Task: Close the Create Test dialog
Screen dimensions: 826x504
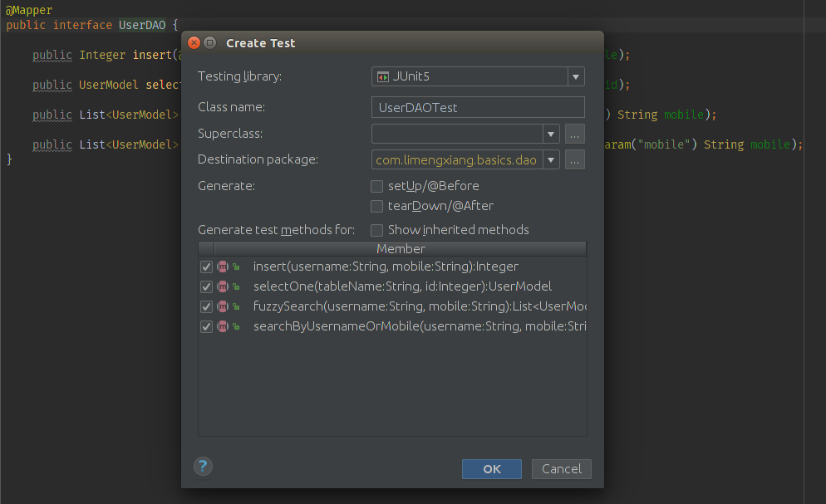Action: 194,43
